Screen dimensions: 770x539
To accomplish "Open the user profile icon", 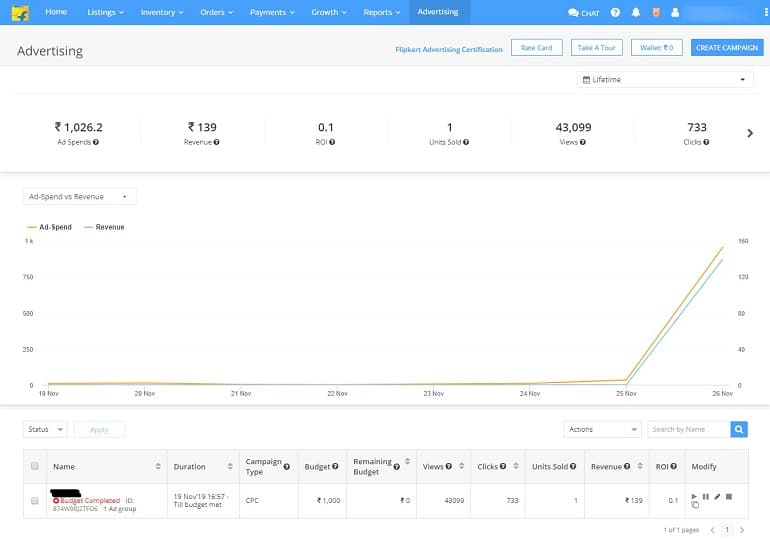I will coord(675,12).
